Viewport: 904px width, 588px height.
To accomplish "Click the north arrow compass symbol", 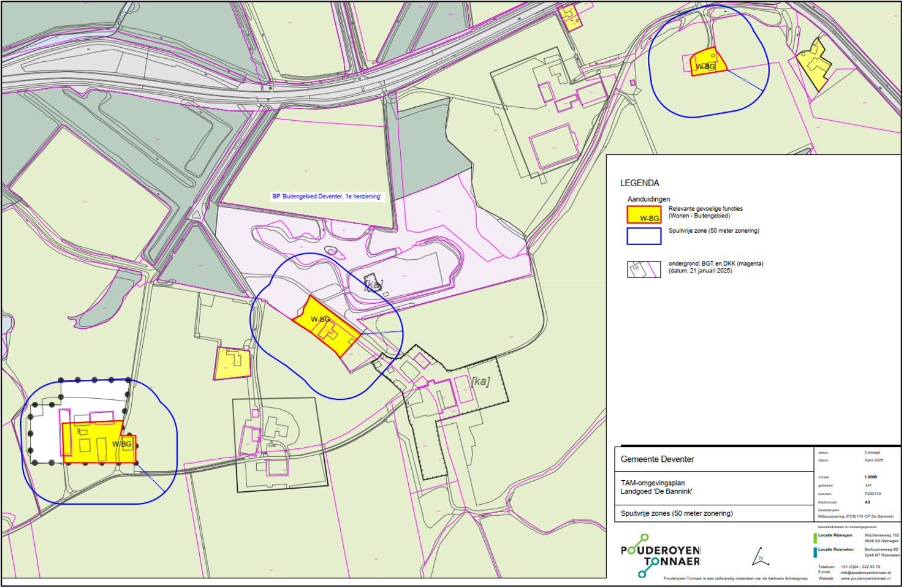I will point(760,557).
